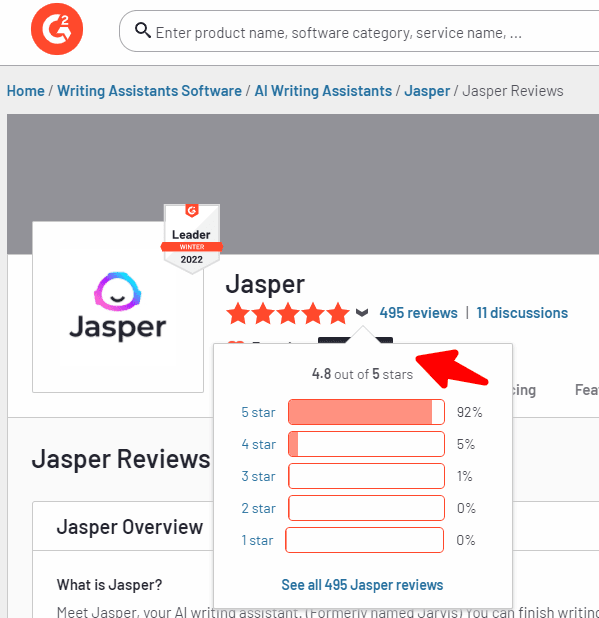This screenshot has height=618, width=599.
Task: Focus the product name search field
Action: coord(359,32)
